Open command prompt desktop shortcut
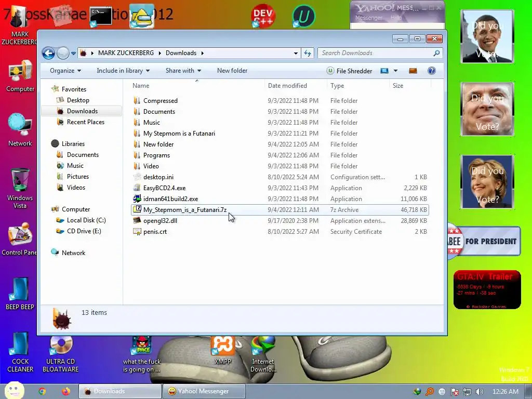 click(x=101, y=16)
